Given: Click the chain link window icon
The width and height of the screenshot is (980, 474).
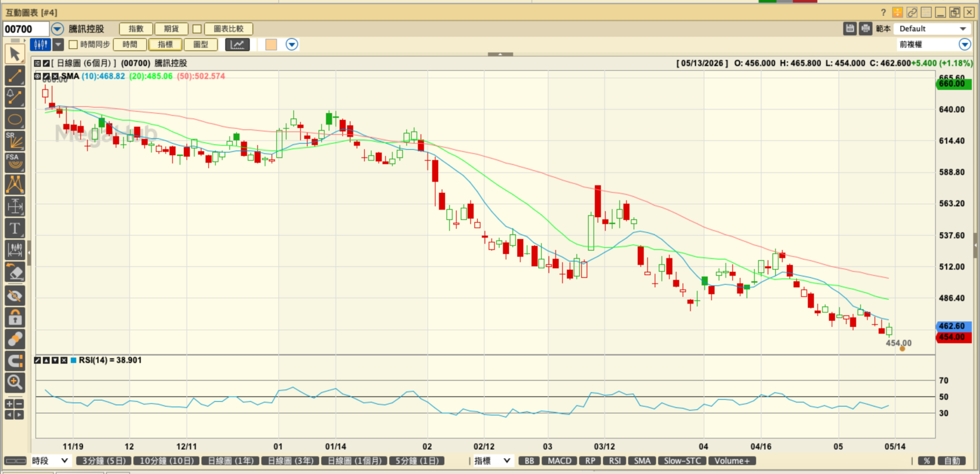Looking at the screenshot, I should 912,13.
